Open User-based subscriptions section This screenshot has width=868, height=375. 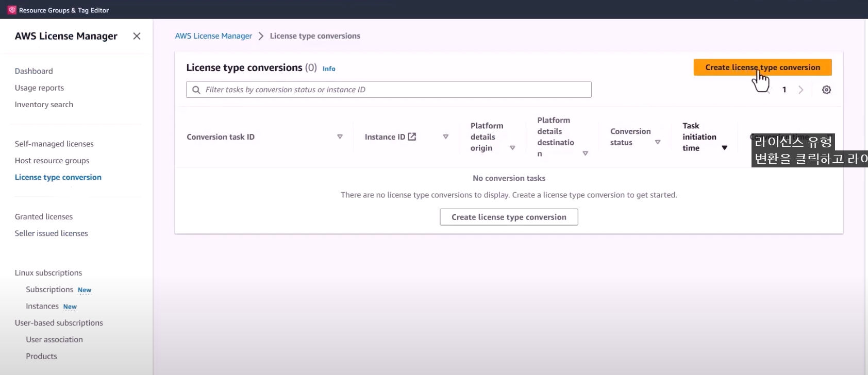(59, 323)
